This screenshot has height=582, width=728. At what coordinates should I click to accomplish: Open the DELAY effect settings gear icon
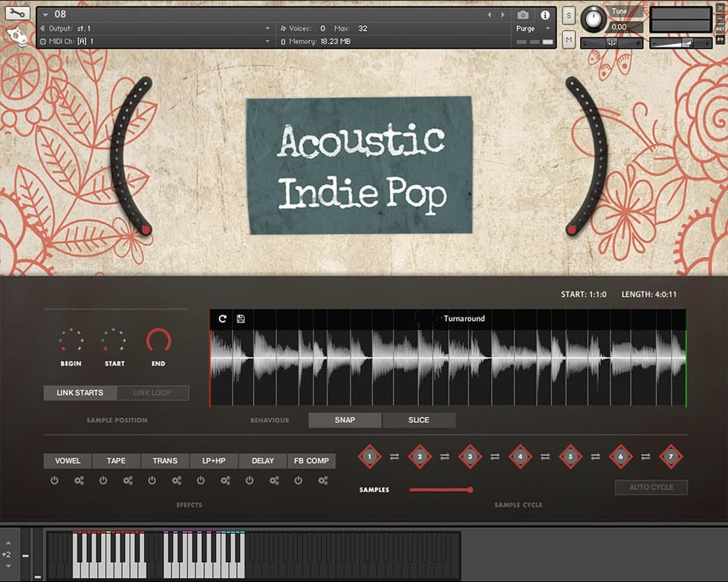(x=274, y=480)
